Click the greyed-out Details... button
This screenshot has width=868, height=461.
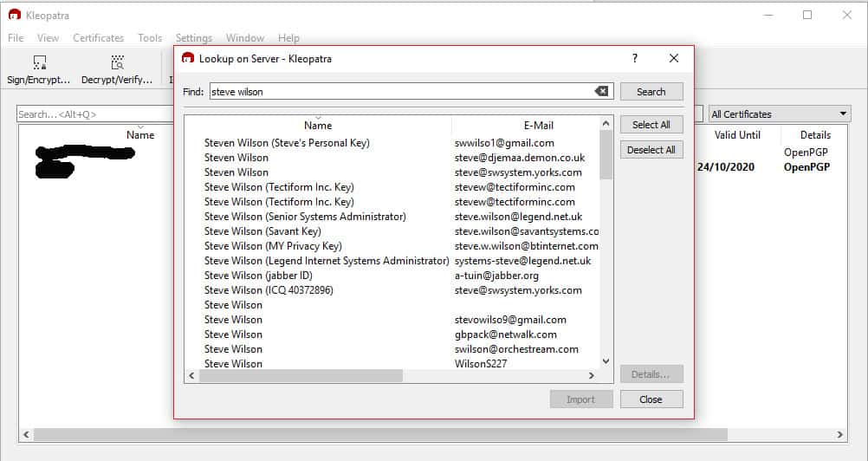651,374
